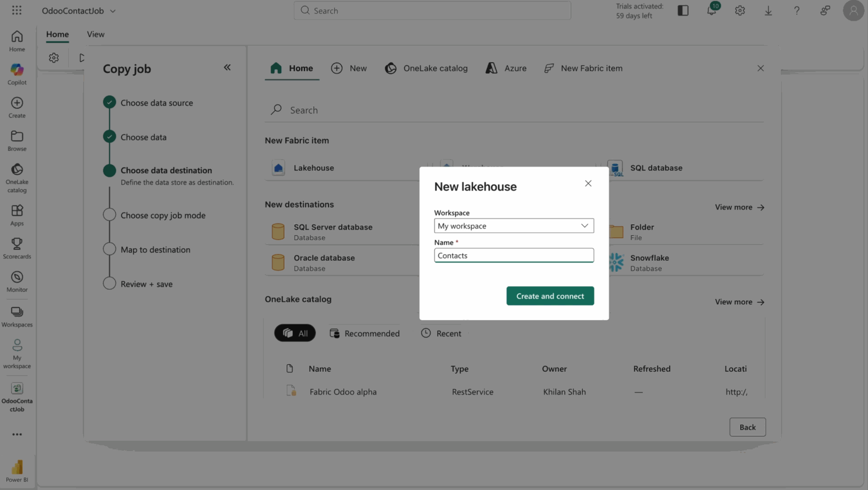Open the app launcher grid icon
This screenshot has height=490, width=868.
tap(17, 10)
